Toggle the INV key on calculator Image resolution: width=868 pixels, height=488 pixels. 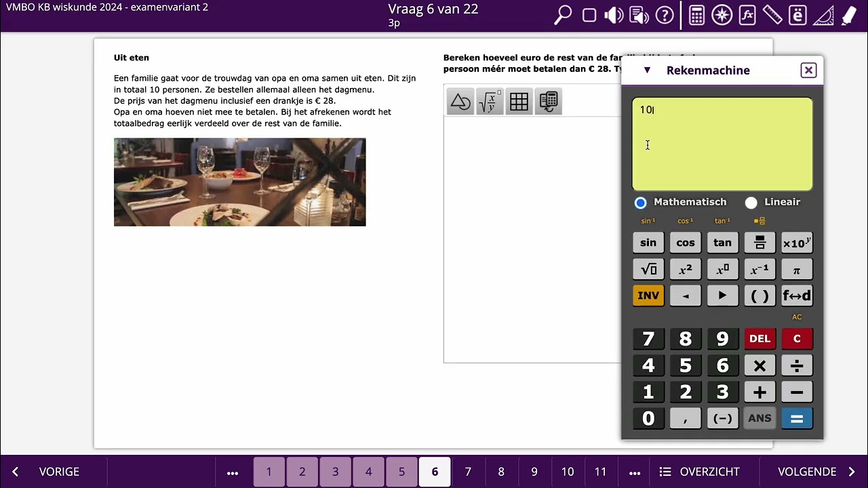[648, 296]
